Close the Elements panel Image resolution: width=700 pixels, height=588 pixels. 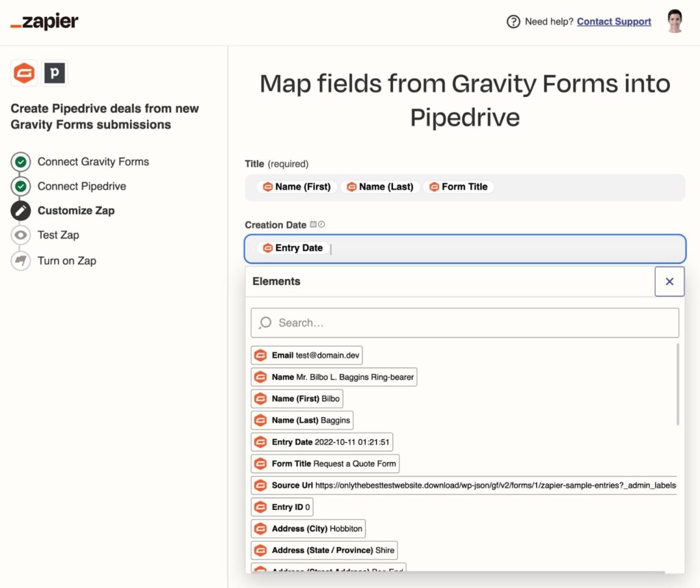tap(669, 281)
